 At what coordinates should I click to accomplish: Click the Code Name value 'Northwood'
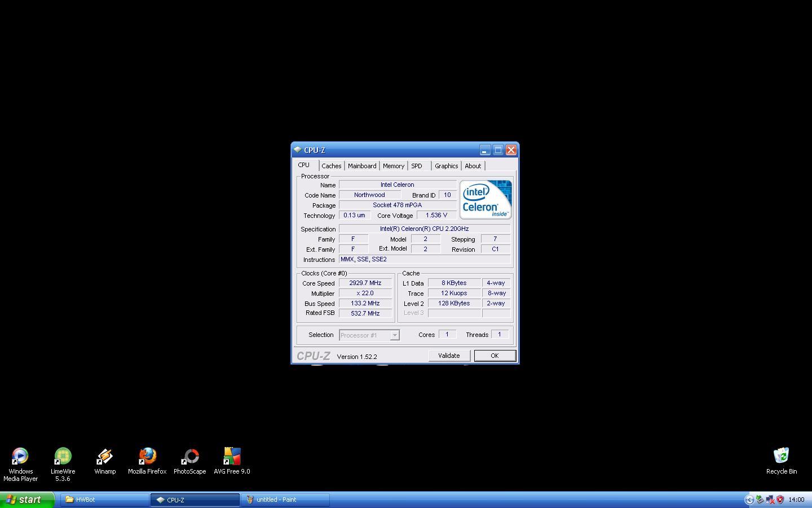pos(370,195)
